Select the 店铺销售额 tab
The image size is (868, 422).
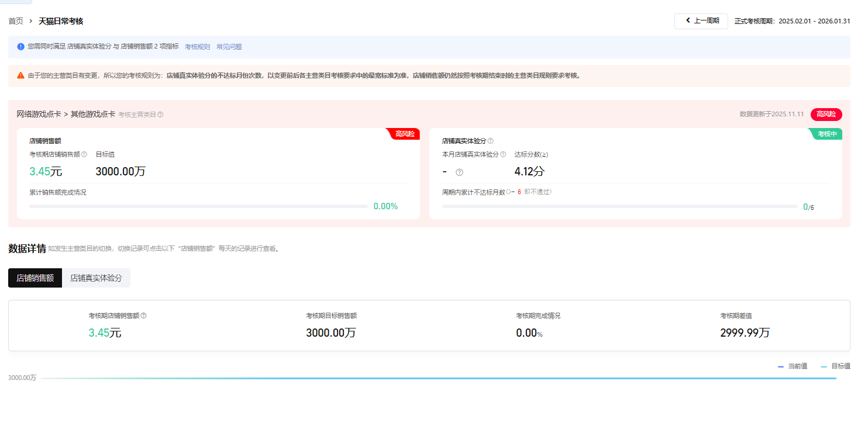[35, 278]
